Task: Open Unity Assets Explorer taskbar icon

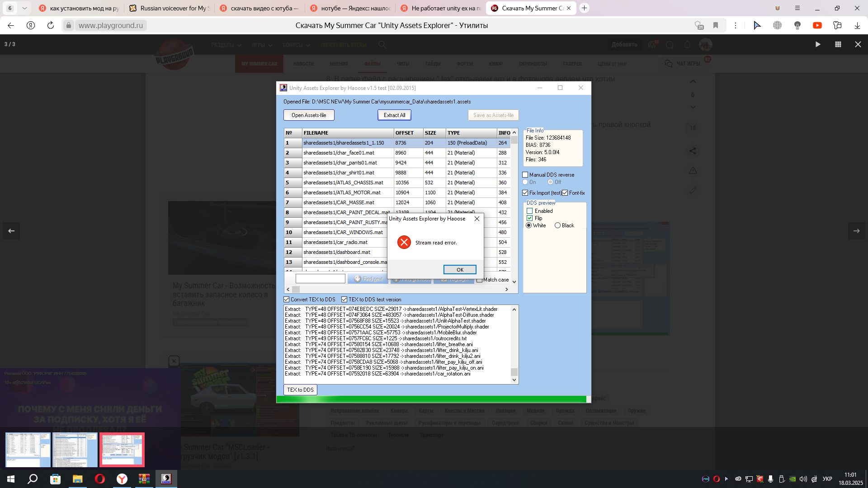Action: (166, 479)
